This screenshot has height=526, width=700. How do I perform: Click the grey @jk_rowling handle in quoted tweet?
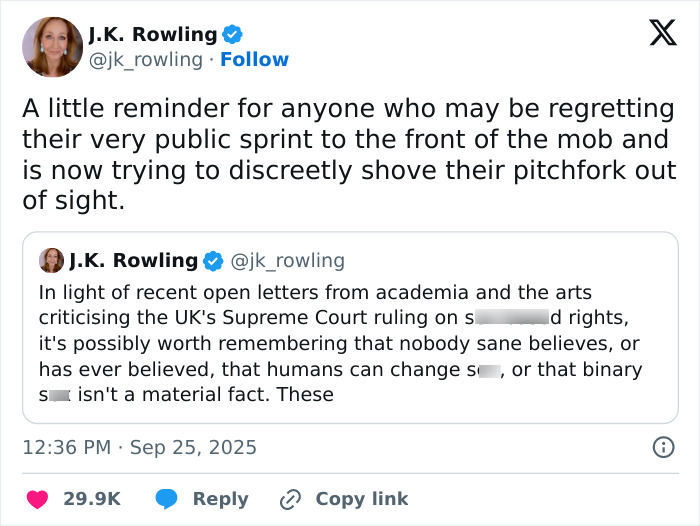288,261
